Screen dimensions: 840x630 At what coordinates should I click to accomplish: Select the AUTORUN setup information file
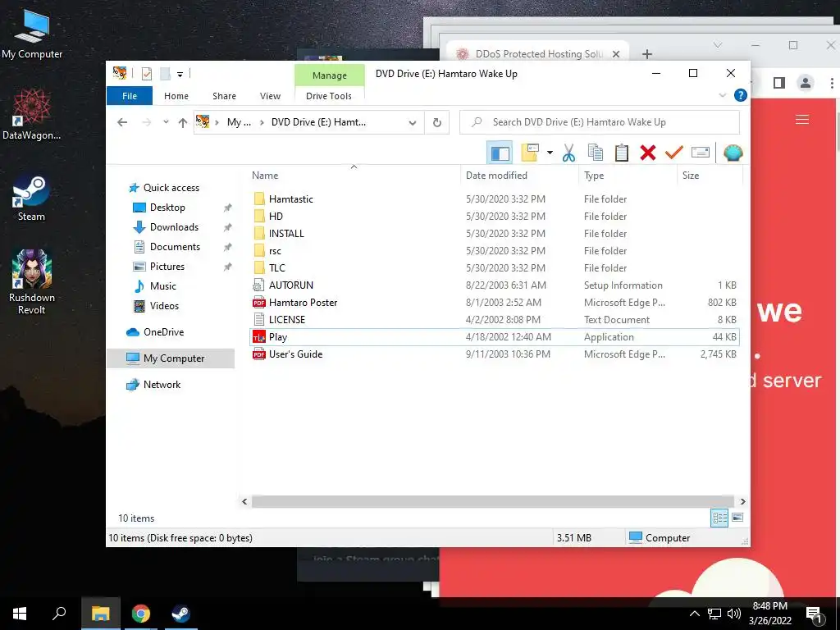(291, 285)
